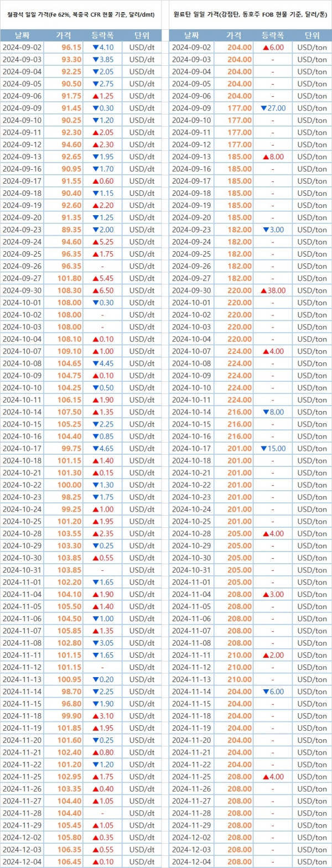332x868 pixels.
Task: Select iron ore price 100.00
Action: (70, 485)
